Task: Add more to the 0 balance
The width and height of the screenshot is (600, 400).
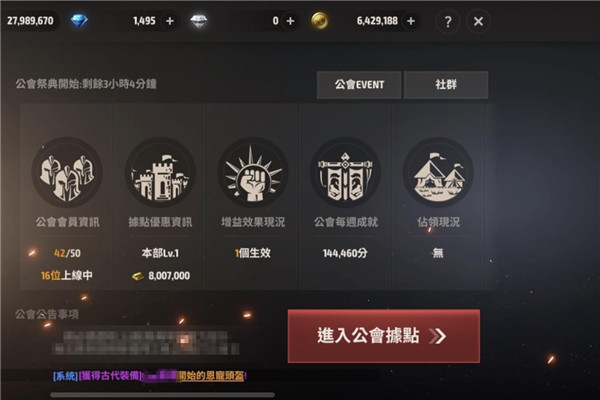Action: (290, 21)
